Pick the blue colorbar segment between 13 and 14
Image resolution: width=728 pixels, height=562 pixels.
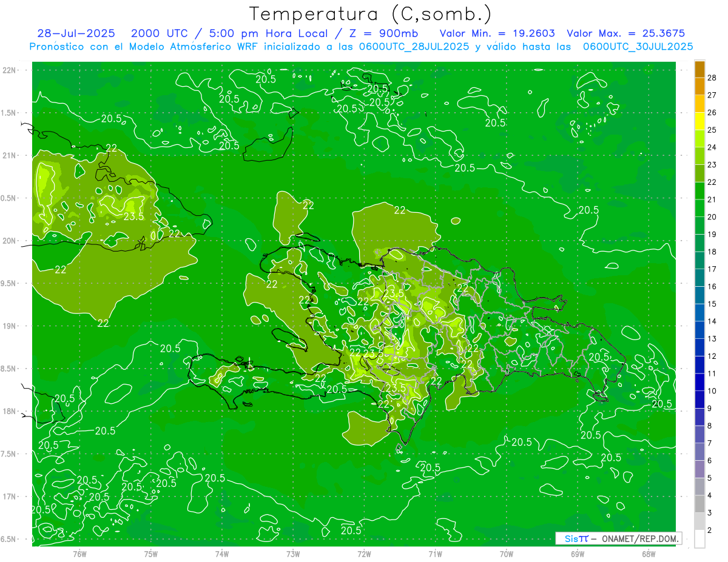[699, 330]
